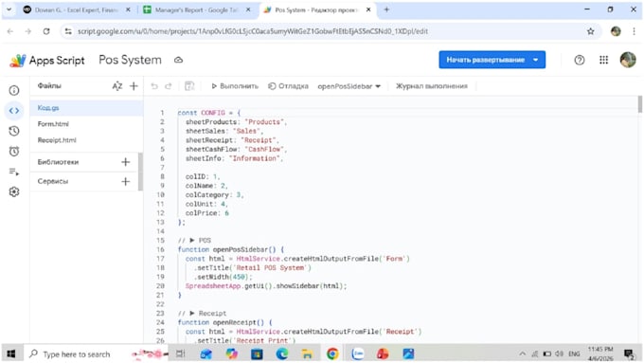The width and height of the screenshot is (644, 363).
Task: Start debugging with Отладка
Action: (x=288, y=86)
